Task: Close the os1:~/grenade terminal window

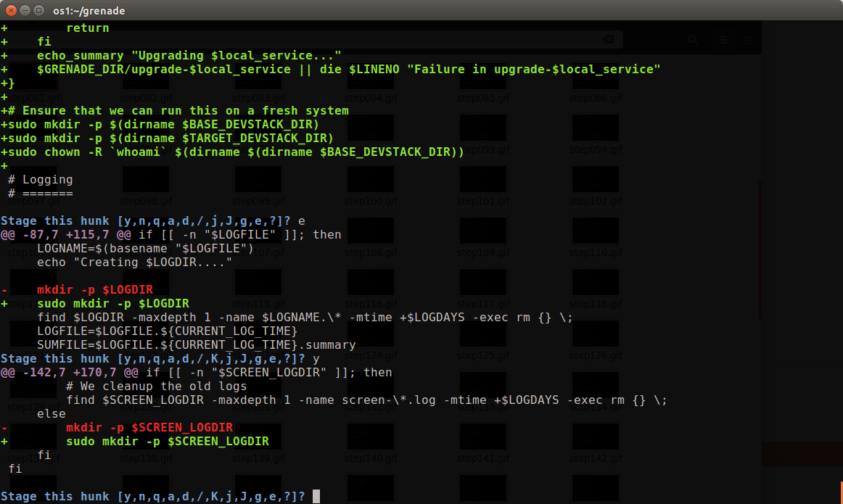Action: (11, 10)
